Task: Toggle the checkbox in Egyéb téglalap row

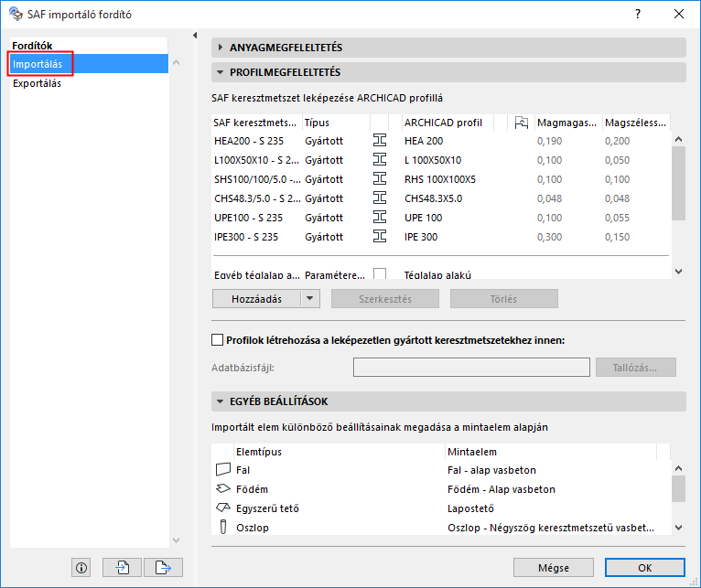Action: [380, 274]
